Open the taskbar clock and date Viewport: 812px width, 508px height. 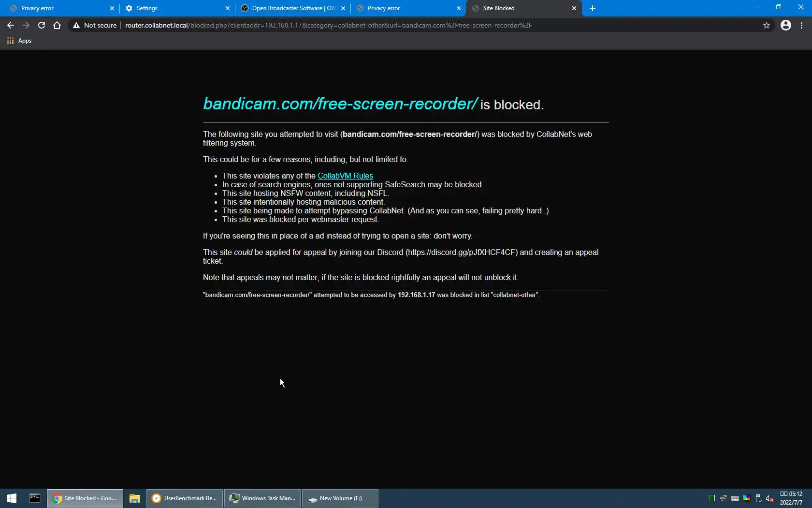[x=791, y=498]
